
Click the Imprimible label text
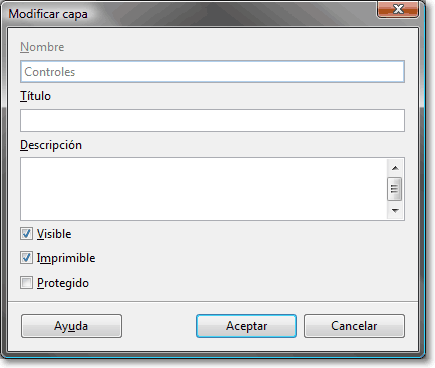pos(66,258)
